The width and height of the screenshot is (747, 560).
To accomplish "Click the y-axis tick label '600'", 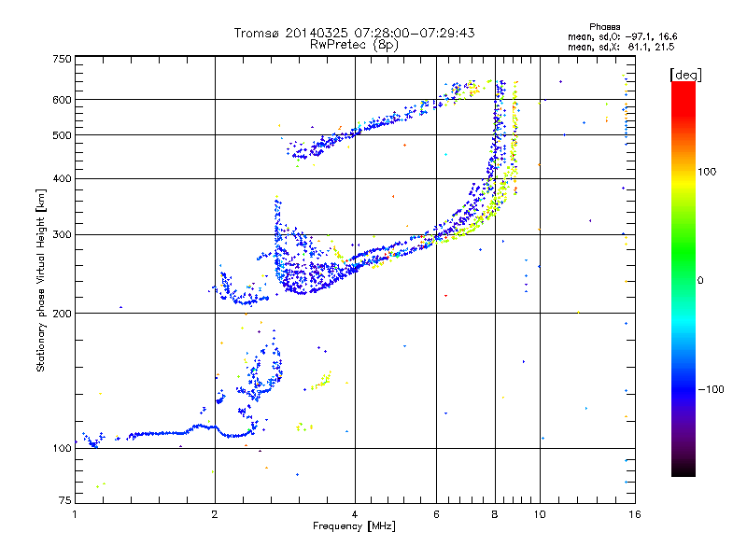I will pos(62,100).
